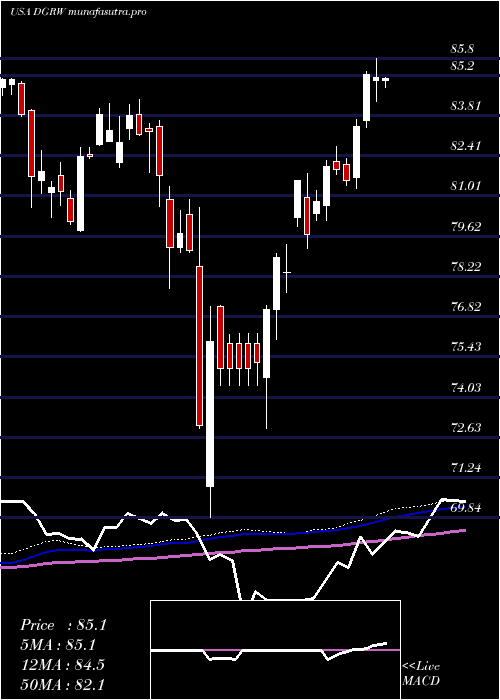500x700 pixels.
Task: Click the 74.03 price axis label
Action: pos(466,387)
